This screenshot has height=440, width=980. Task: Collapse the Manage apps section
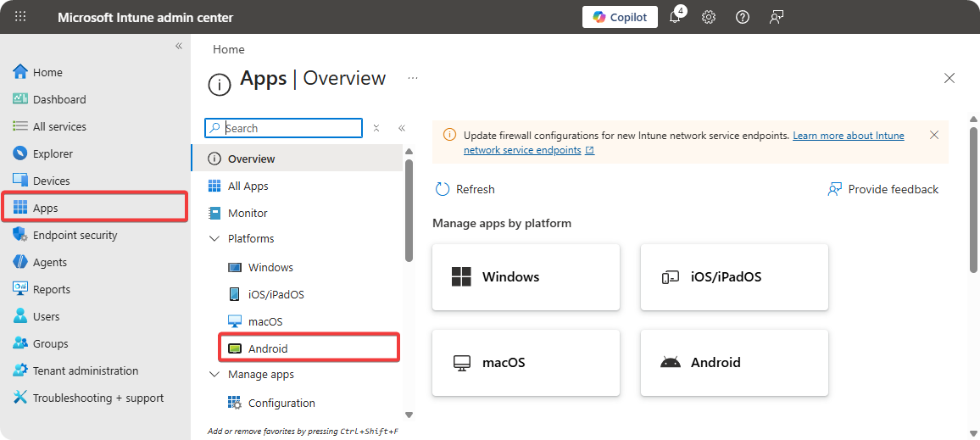pos(214,375)
